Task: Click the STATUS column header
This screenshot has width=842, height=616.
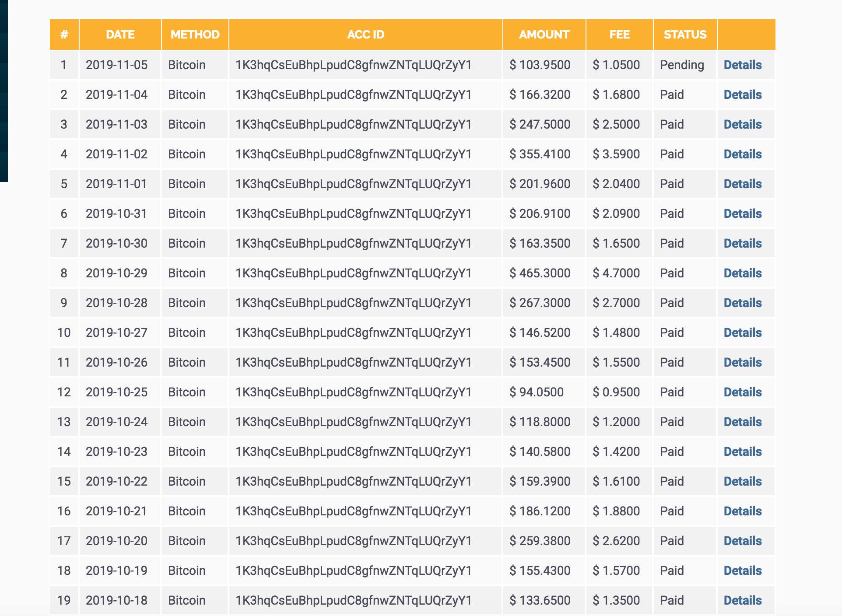Action: coord(685,35)
